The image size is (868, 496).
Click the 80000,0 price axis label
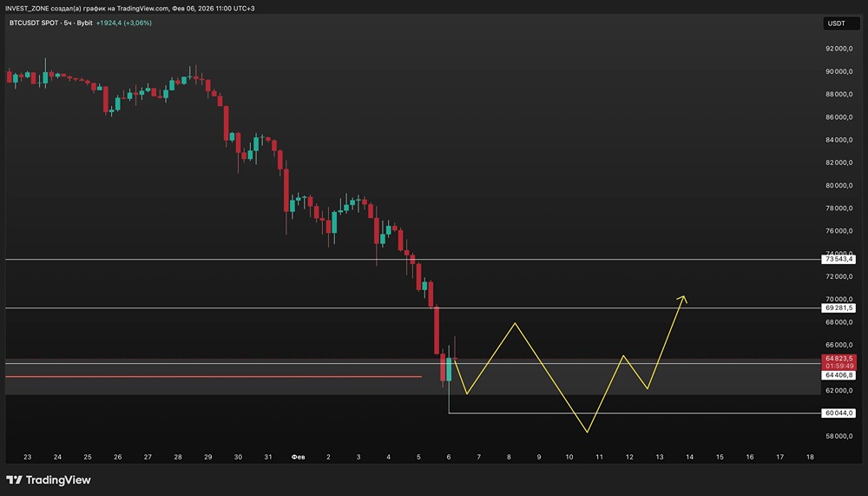pyautogui.click(x=839, y=185)
